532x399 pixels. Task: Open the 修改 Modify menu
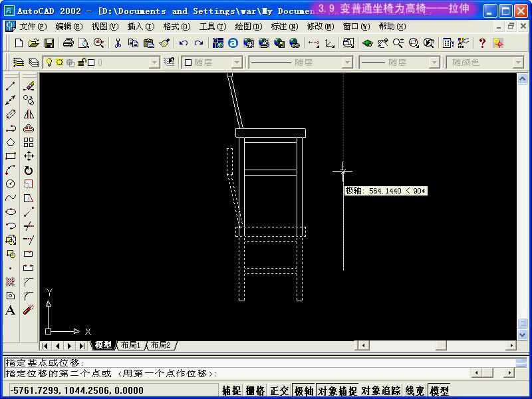pos(321,27)
